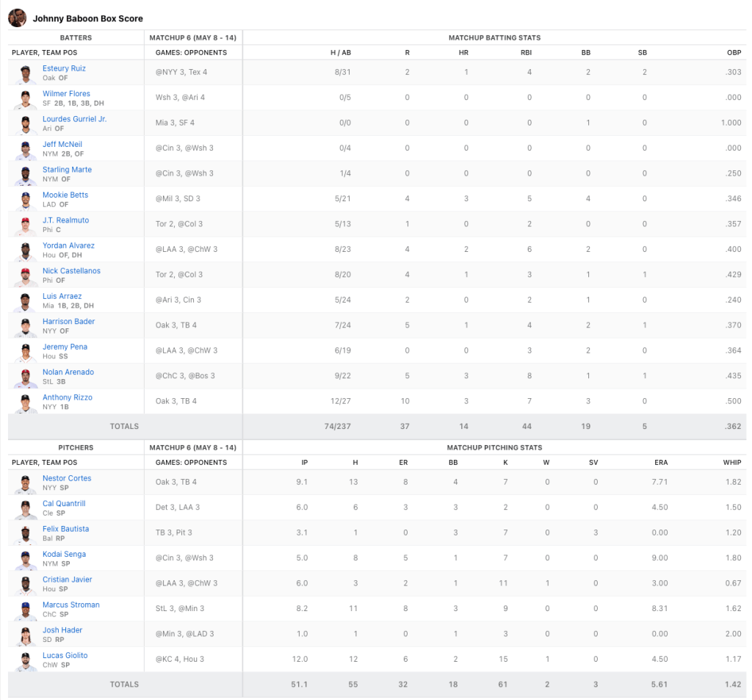Viewport: 752px width, 700px height.
Task: Click the Johnny Baboon team avatar
Action: [17, 18]
